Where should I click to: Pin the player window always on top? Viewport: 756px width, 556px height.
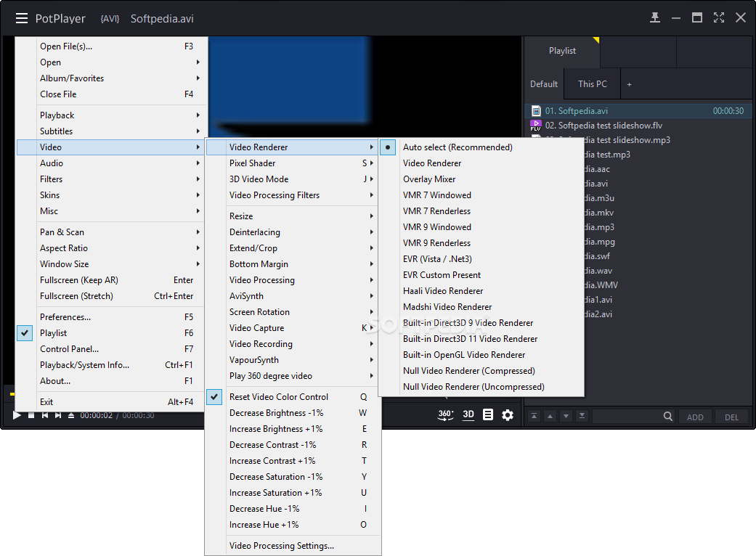point(655,18)
